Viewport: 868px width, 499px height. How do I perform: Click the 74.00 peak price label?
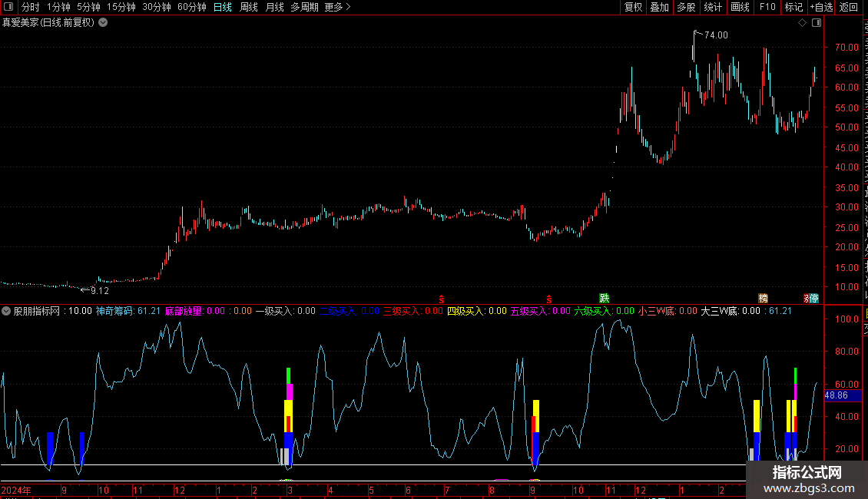(x=716, y=35)
